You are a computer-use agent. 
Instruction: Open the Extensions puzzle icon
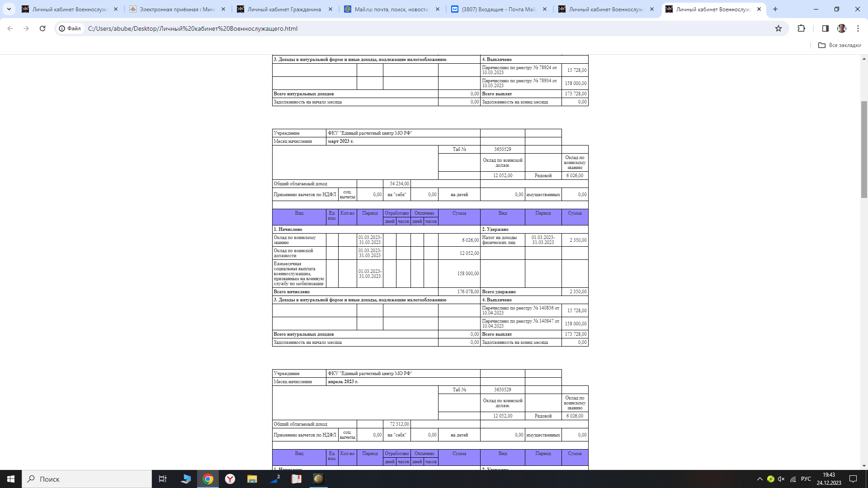click(x=801, y=28)
